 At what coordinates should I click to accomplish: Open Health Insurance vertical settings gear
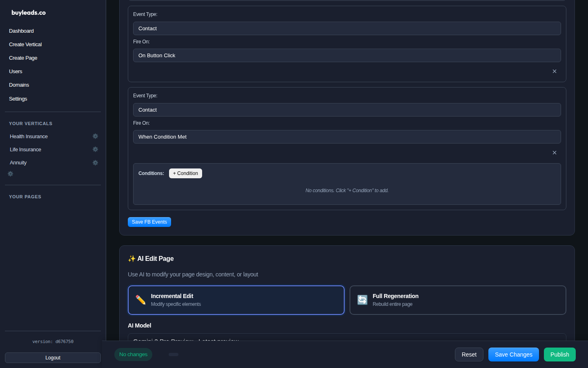point(95,136)
